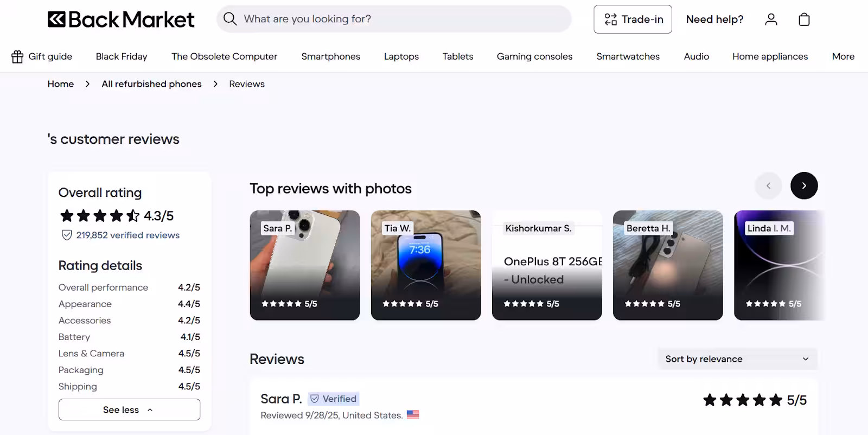Click the Overall performance 4.2/5 row
This screenshot has width=868, height=435.
(129, 287)
